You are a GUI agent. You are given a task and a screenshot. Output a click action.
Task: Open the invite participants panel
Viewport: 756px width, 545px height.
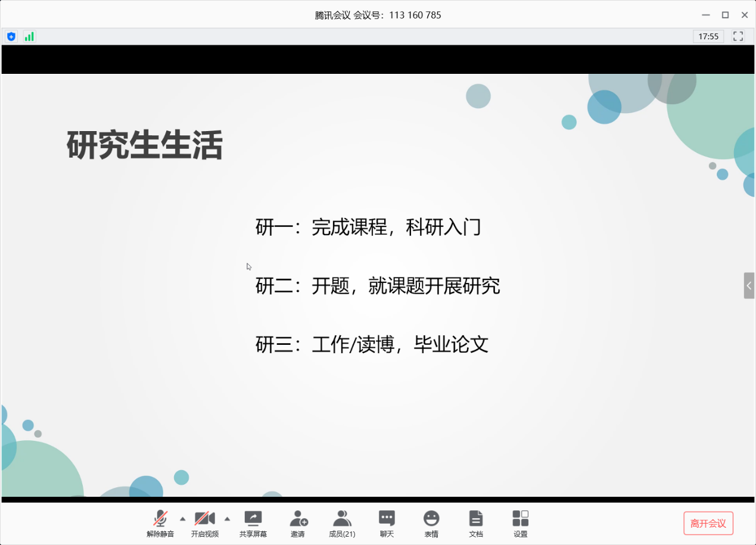298,523
